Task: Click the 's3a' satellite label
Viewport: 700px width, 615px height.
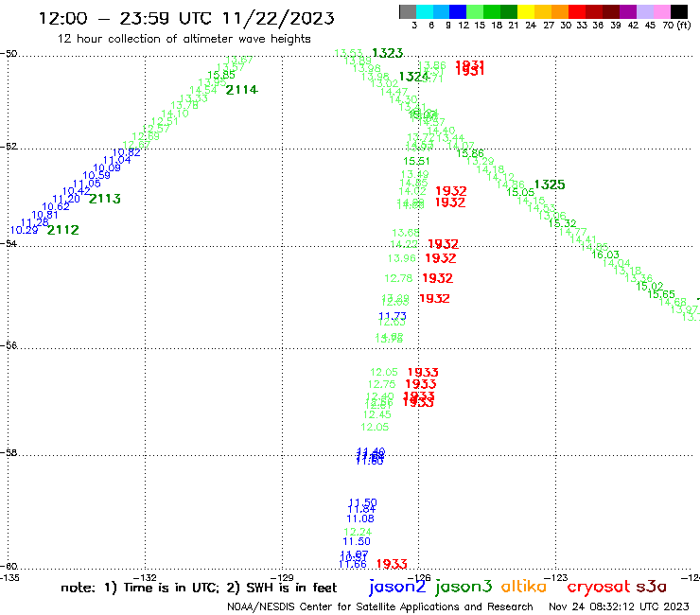Action: pyautogui.click(x=652, y=587)
